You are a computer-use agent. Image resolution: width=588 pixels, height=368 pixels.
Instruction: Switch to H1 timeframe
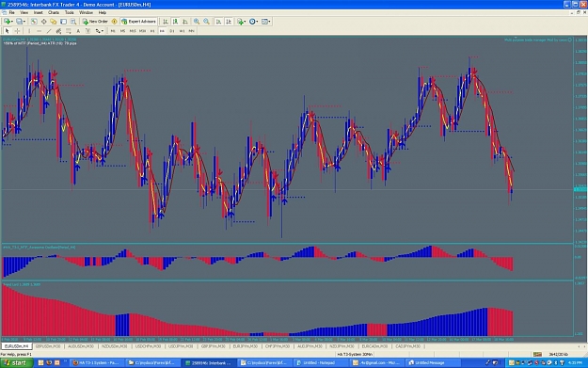[x=152, y=31]
